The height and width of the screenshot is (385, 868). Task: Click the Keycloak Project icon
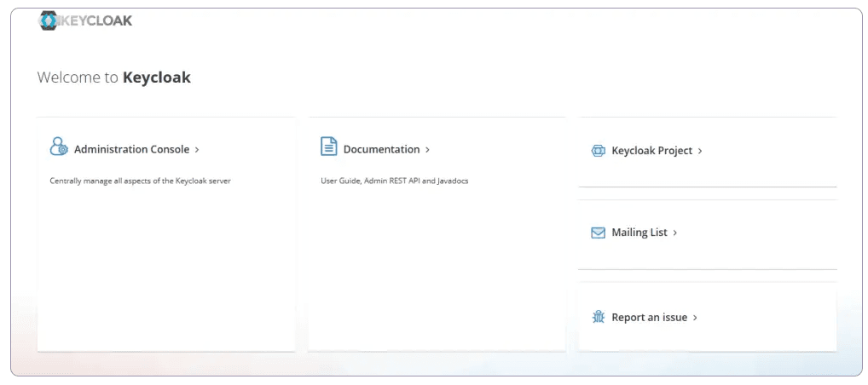coord(598,151)
